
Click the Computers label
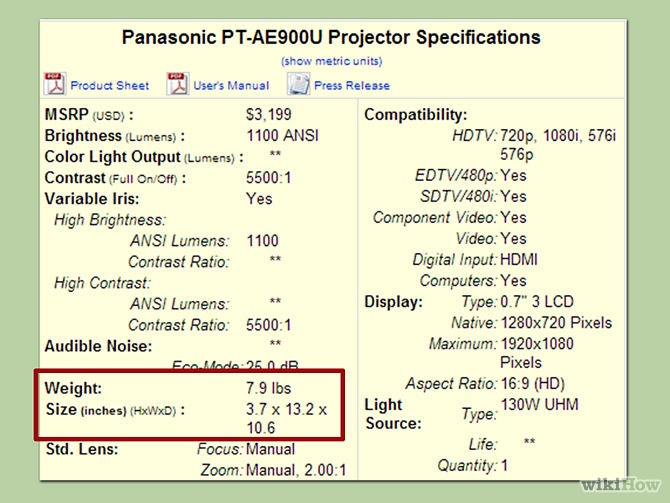458,281
